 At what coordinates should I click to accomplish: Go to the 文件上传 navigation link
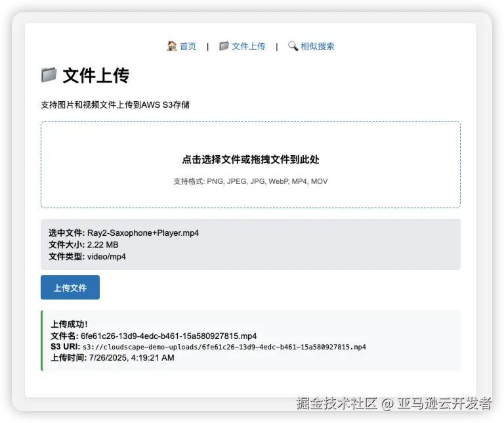click(249, 47)
